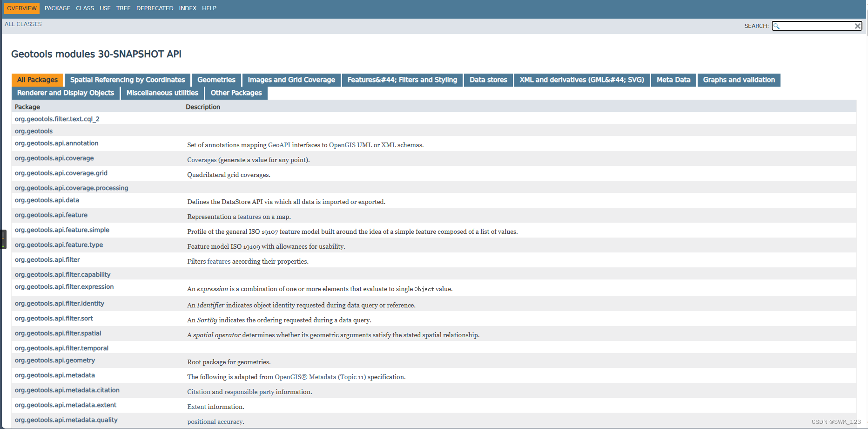Switch to the Geometries tab
Viewport: 868px width, 429px height.
pos(216,80)
